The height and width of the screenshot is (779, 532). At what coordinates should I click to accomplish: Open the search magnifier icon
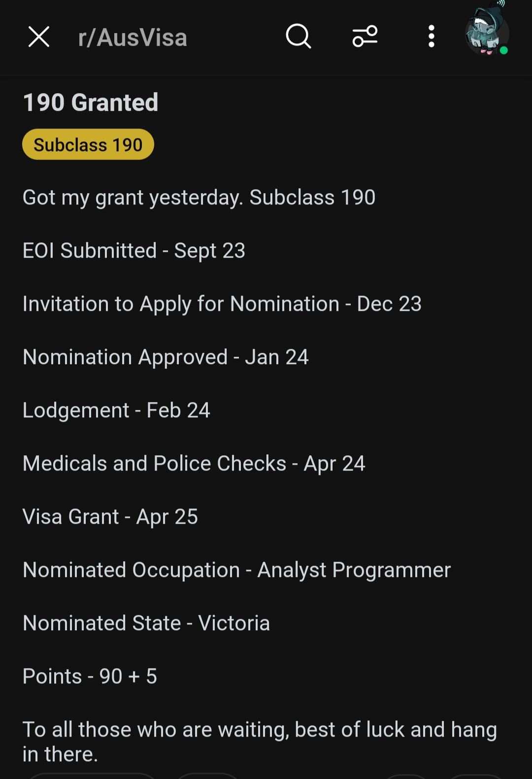[x=299, y=36]
